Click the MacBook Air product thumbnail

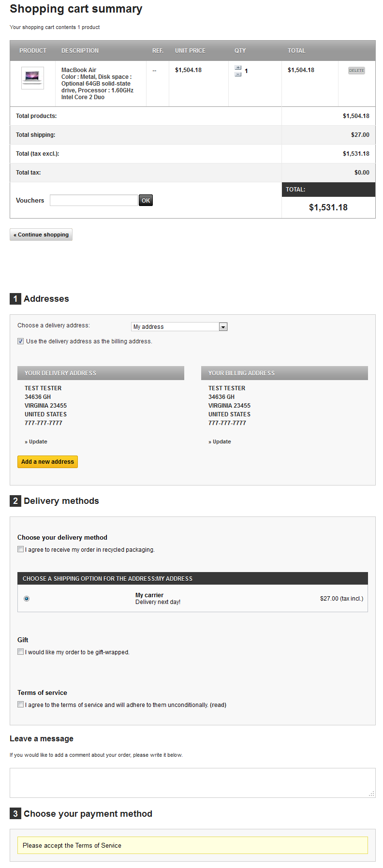coord(32,78)
